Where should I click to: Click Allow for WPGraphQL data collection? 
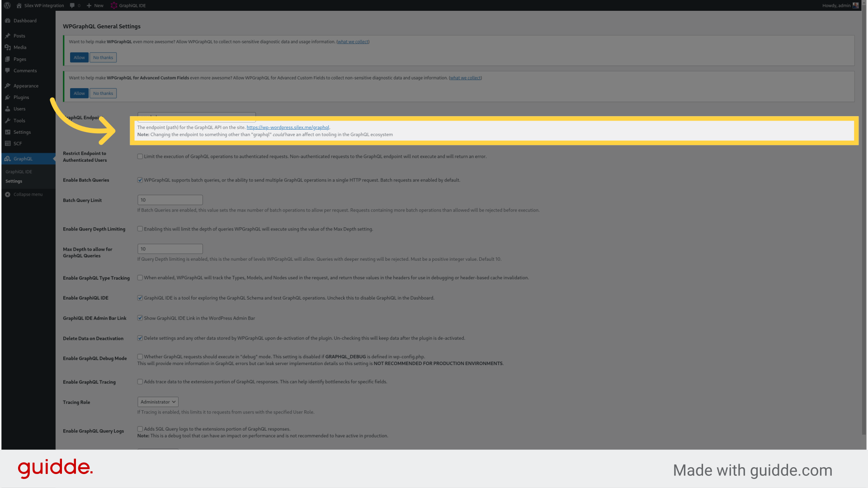pyautogui.click(x=79, y=57)
